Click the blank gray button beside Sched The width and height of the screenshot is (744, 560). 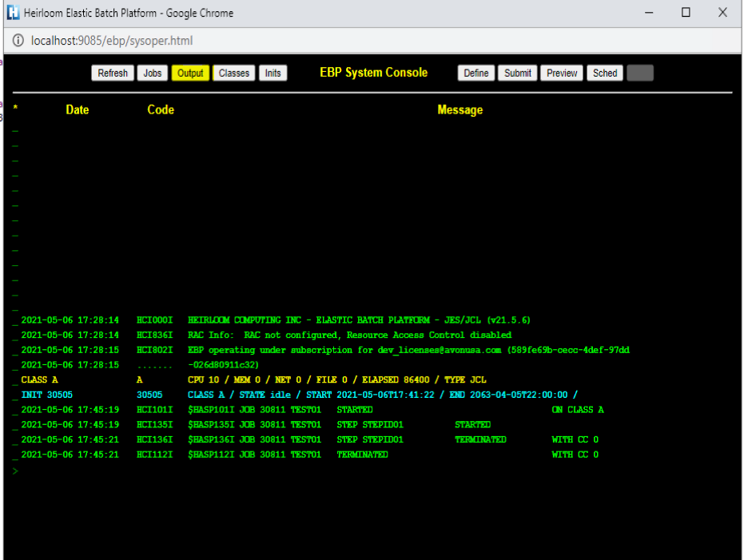640,73
